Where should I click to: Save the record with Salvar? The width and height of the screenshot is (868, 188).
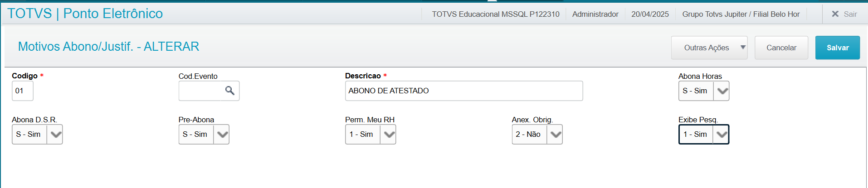tap(838, 48)
